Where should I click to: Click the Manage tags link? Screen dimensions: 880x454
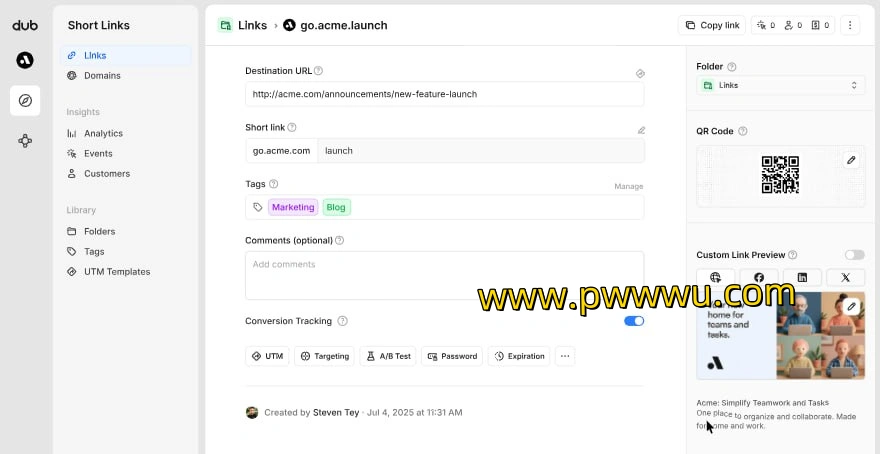[629, 186]
